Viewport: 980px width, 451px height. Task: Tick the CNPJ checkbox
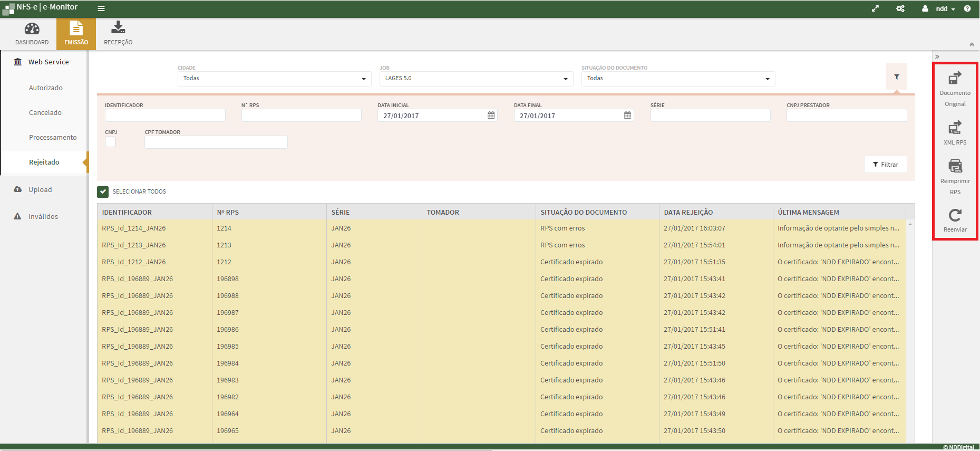tap(110, 142)
